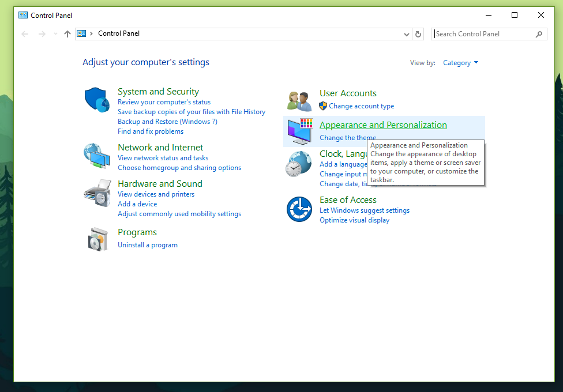Open the Clock and Language globe icon
The height and width of the screenshot is (392, 563).
point(299,164)
